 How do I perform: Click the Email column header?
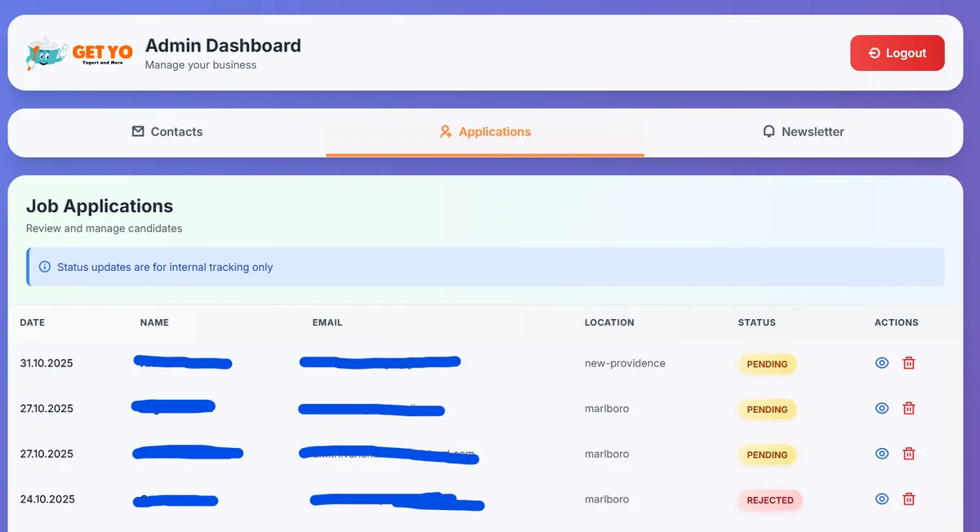point(327,322)
